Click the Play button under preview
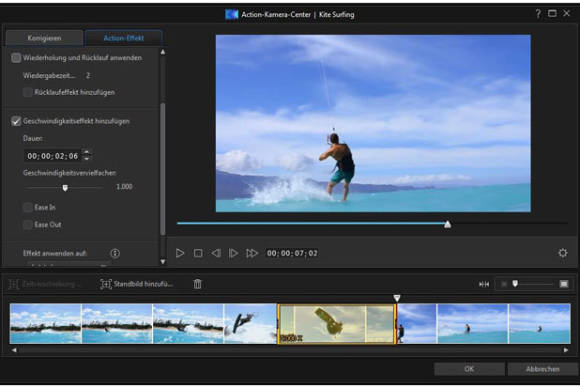 pos(180,253)
